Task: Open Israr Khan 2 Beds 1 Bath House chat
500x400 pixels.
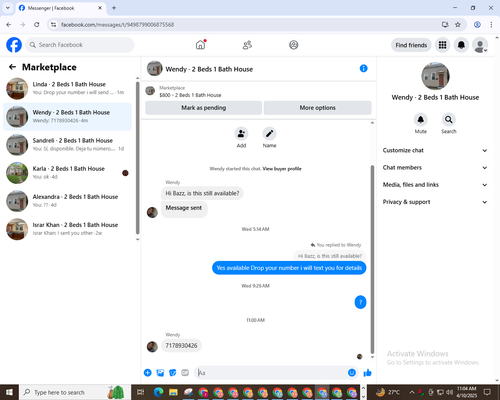Action: pos(67,229)
